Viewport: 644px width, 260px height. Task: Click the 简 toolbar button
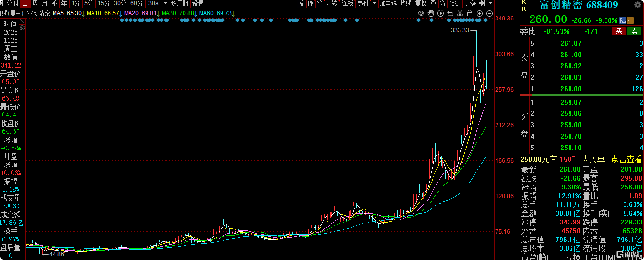click(320, 3)
